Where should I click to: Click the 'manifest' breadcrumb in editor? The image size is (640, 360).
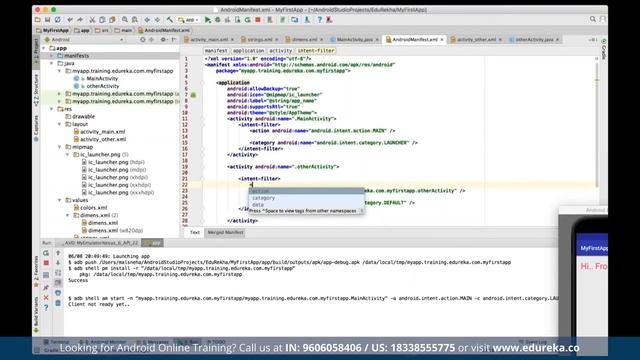(216, 51)
